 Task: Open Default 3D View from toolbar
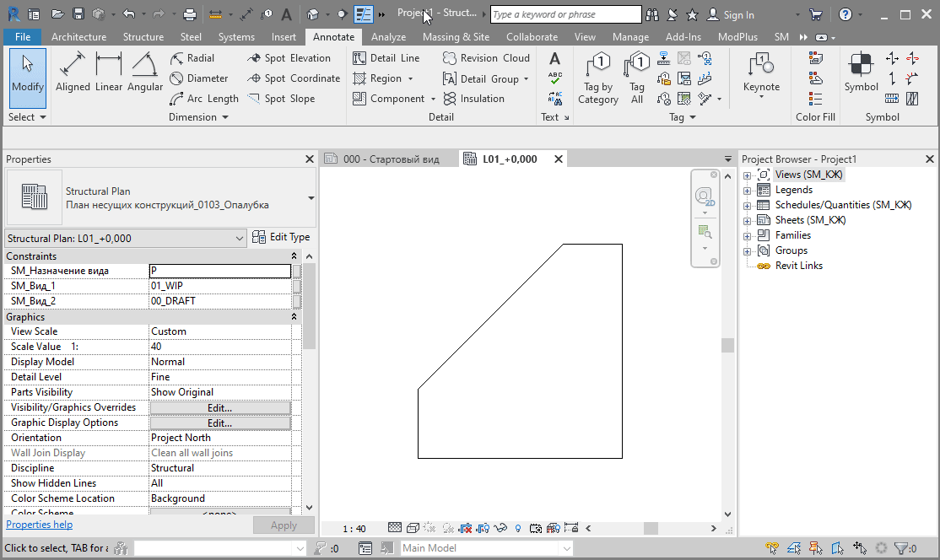pos(312,14)
